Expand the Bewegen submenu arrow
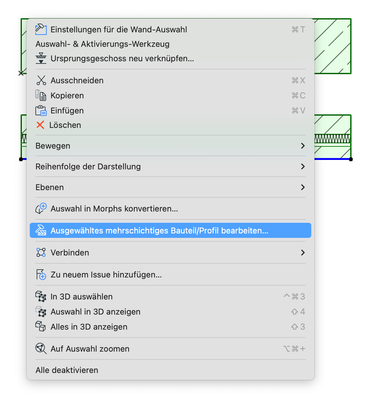This screenshot has width=374, height=400. 303,146
